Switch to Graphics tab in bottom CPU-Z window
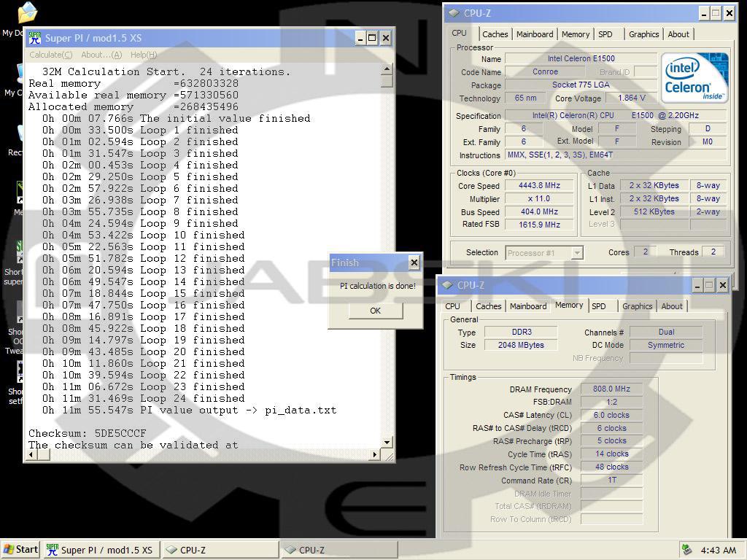 coord(637,306)
